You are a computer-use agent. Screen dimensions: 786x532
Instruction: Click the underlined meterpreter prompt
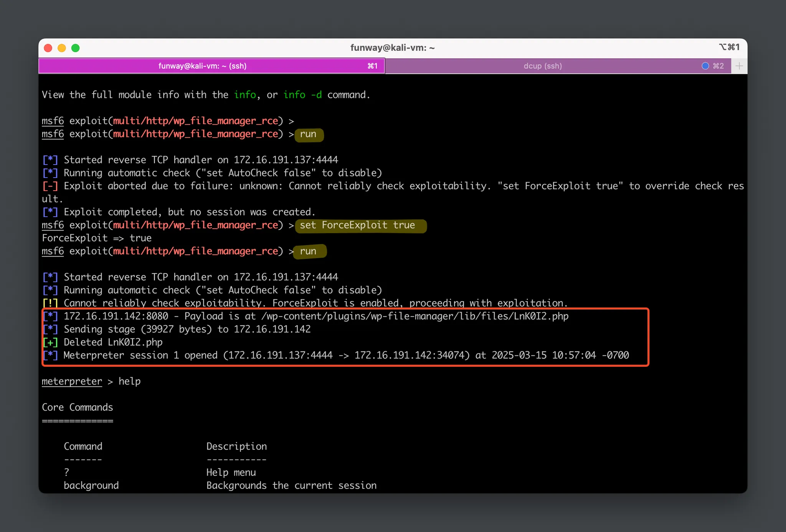(72, 381)
